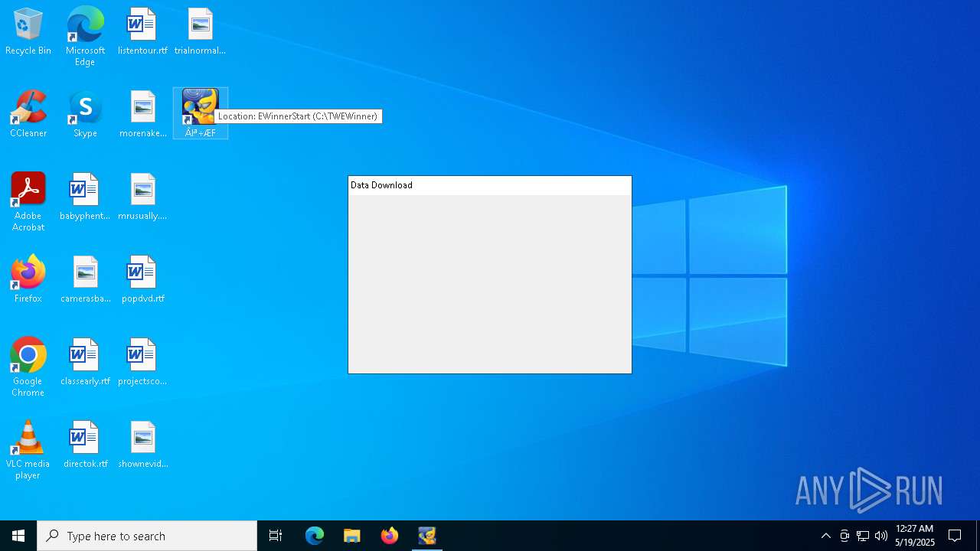Select the trialnormal image file

[x=200, y=31]
